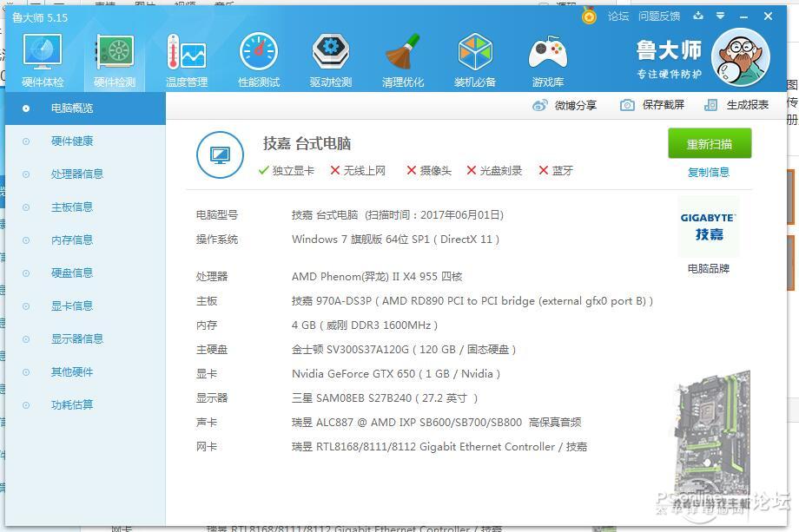
Task: Click the AMD Phenom II X4 955 processor text
Action: tap(377, 277)
